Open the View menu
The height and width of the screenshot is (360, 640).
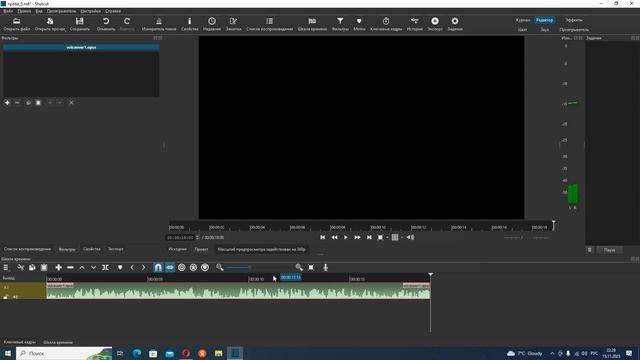39,11
